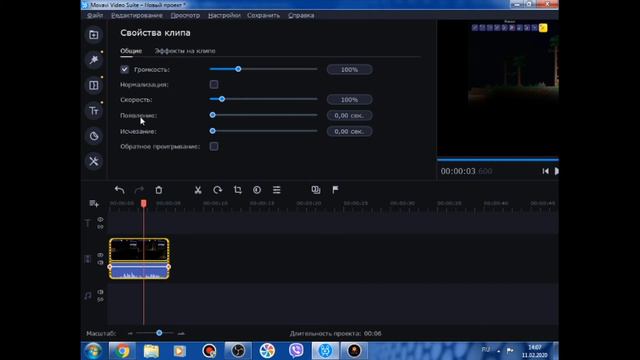The width and height of the screenshot is (640, 360).
Task: Open the Настройки menu
Action: tap(224, 16)
